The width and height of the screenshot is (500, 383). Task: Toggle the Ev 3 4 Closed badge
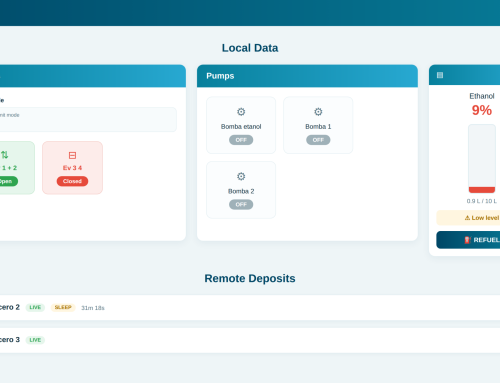(x=72, y=181)
